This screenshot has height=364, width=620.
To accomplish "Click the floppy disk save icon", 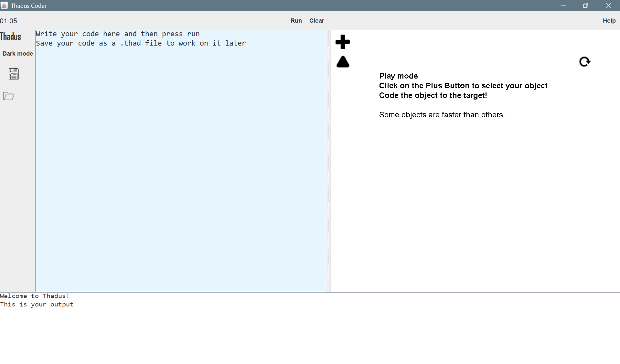I will click(x=14, y=74).
